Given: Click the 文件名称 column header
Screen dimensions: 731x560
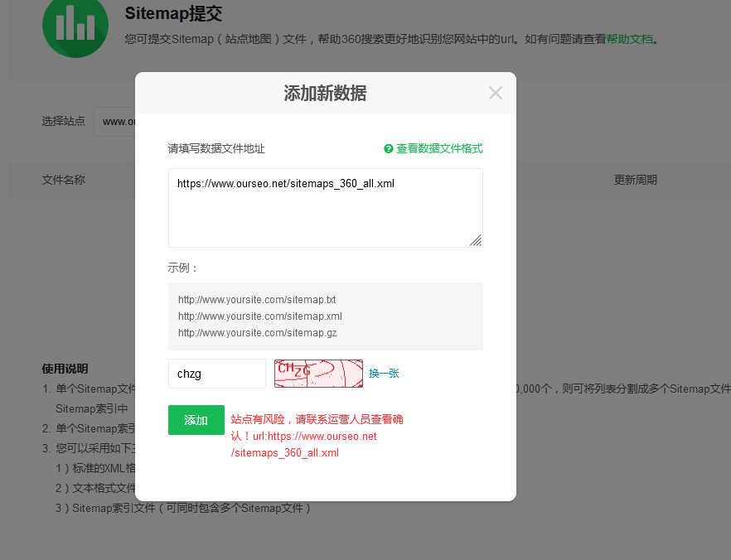Looking at the screenshot, I should 63,180.
